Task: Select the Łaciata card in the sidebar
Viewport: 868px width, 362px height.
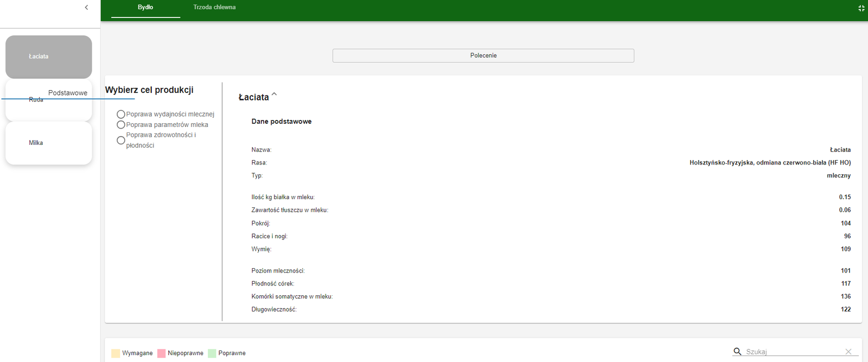Action: (49, 57)
